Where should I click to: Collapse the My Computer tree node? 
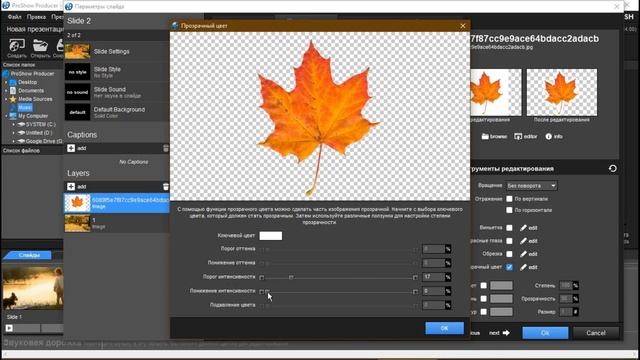click(x=6, y=116)
